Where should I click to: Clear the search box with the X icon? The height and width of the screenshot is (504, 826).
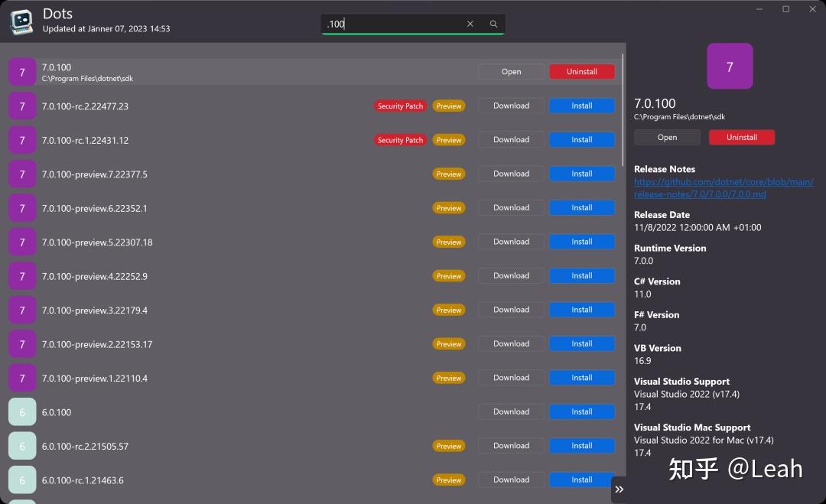coord(470,24)
